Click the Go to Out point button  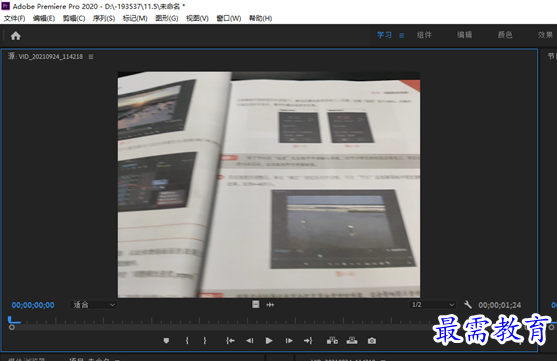tap(308, 341)
